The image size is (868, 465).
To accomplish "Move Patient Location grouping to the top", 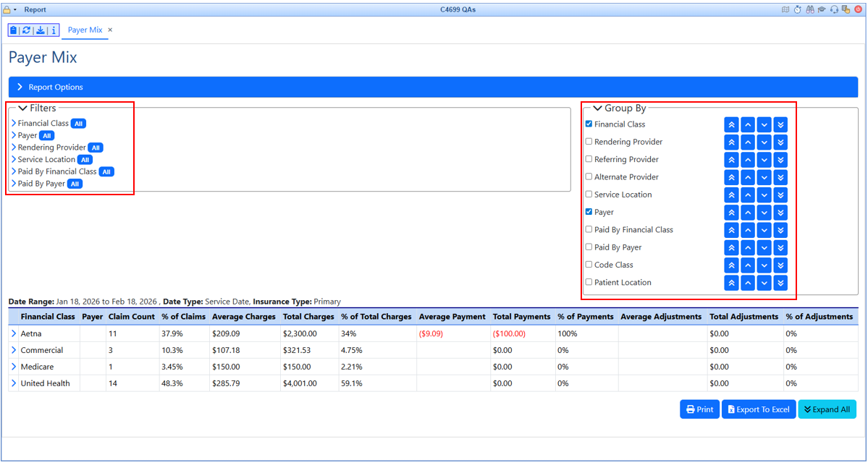I will (x=731, y=283).
